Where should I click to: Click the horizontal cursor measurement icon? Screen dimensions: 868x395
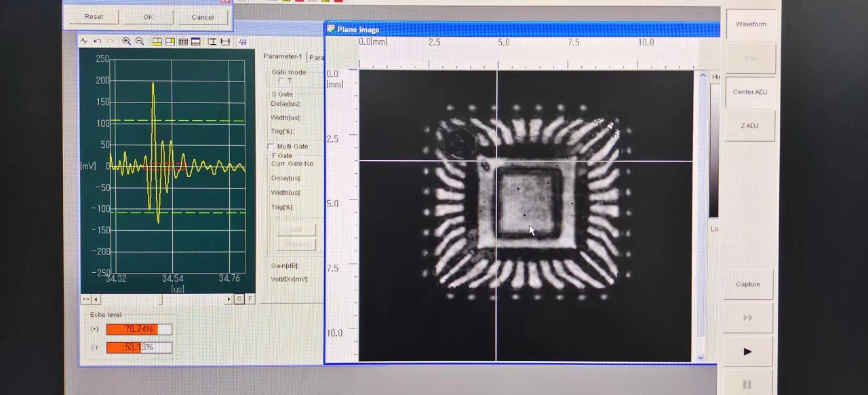point(225,41)
